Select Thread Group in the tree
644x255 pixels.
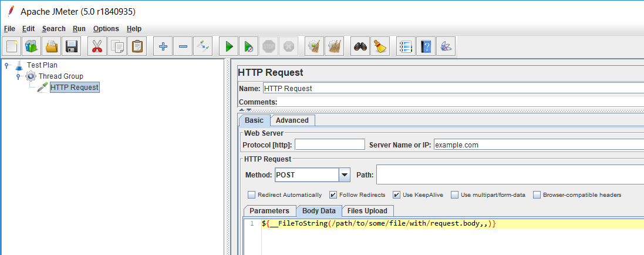(61, 76)
